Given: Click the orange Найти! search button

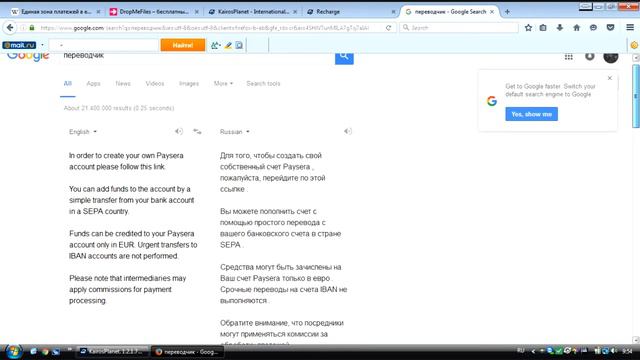Looking at the screenshot, I should (182, 45).
